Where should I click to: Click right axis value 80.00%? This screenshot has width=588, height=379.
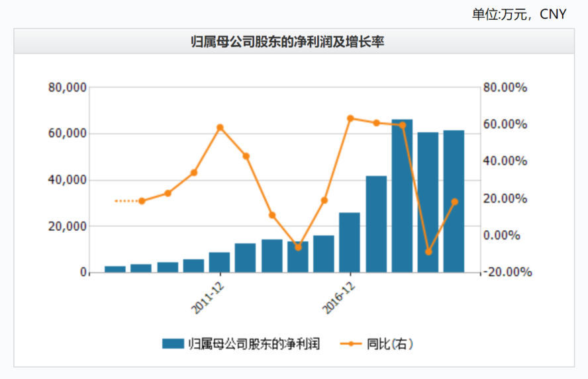[505, 87]
